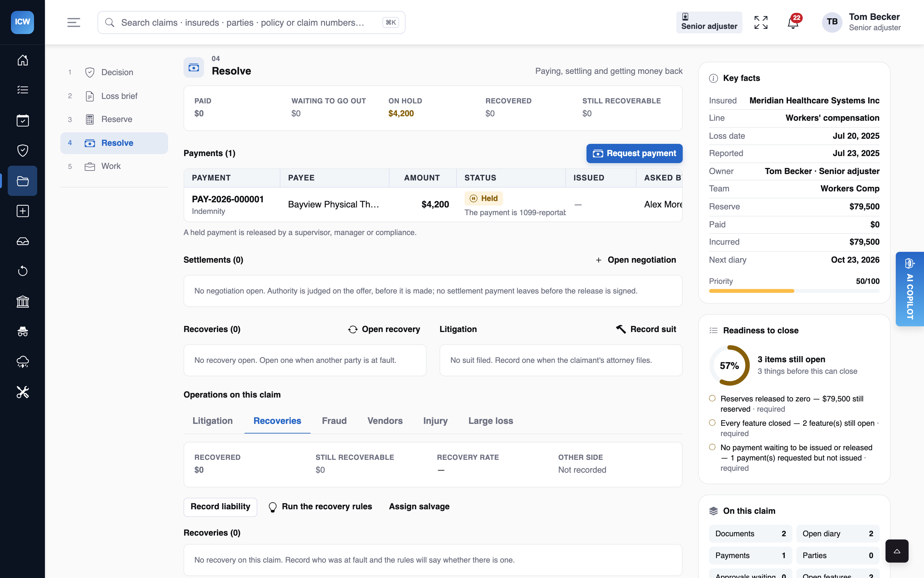The width and height of the screenshot is (924, 578).
Task: Click the search claims input field
Action: [x=251, y=22]
